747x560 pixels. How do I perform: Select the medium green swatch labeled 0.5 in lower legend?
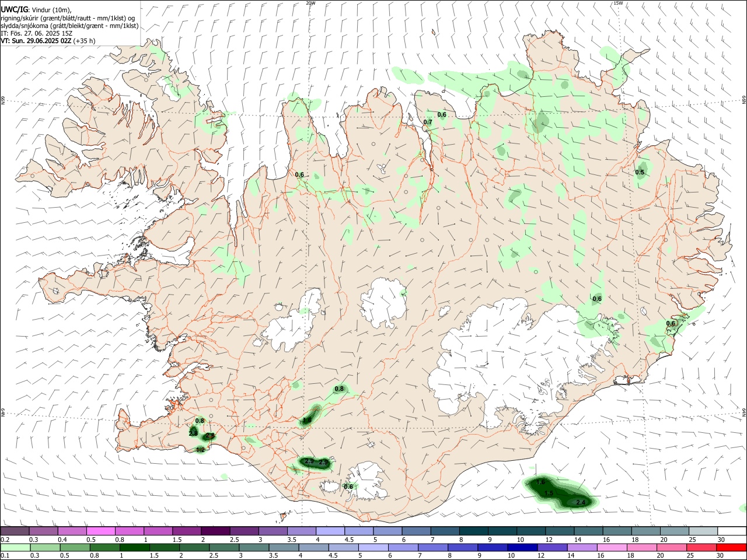tap(75, 547)
